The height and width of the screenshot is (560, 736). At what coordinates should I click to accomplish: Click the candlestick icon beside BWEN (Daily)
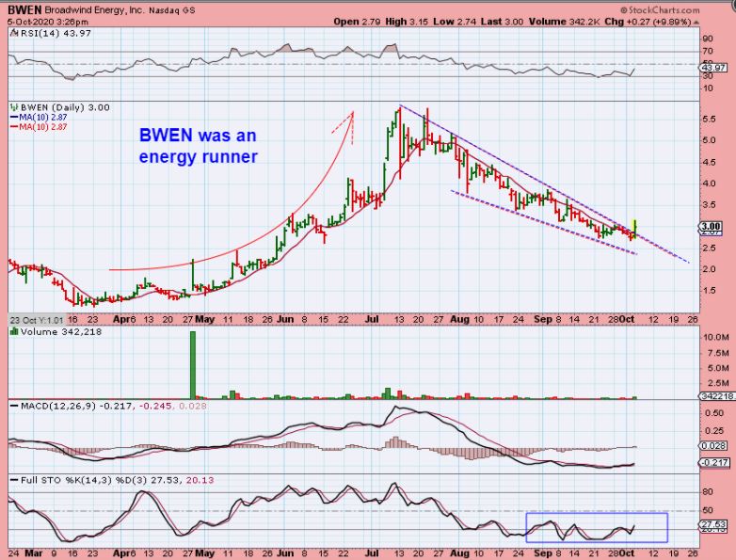pos(14,107)
